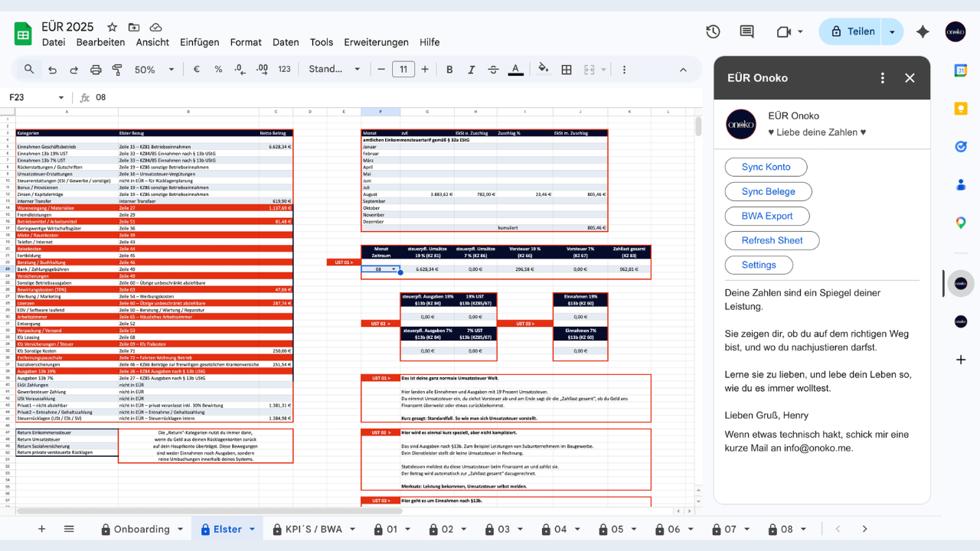Toggle bold formatting
980x551 pixels.
[x=449, y=70]
